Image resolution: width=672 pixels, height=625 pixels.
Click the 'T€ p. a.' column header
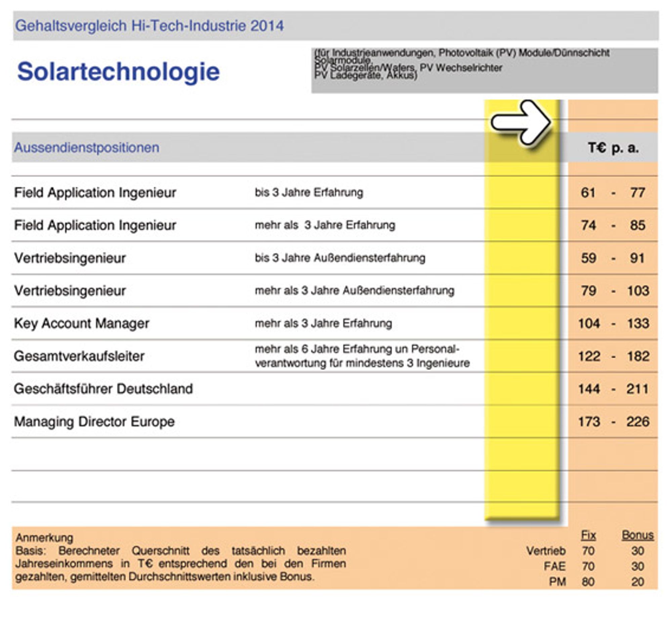pyautogui.click(x=614, y=148)
